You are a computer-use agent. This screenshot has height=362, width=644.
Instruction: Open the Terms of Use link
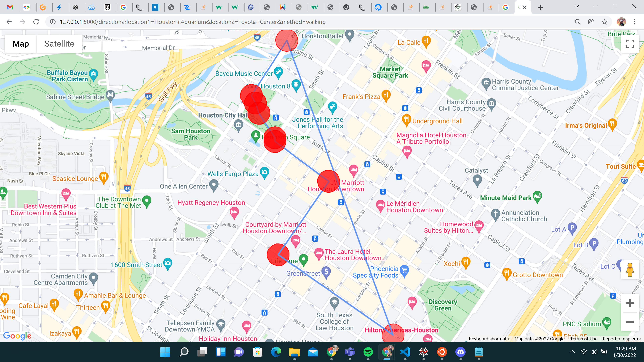(583, 339)
